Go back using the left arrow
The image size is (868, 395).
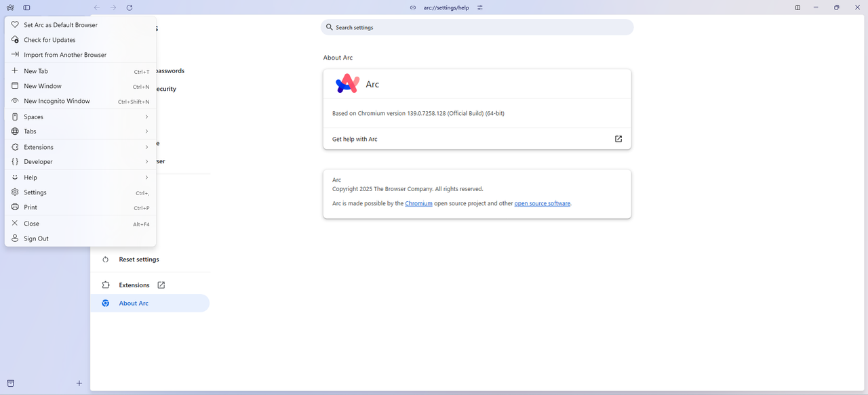tap(96, 7)
